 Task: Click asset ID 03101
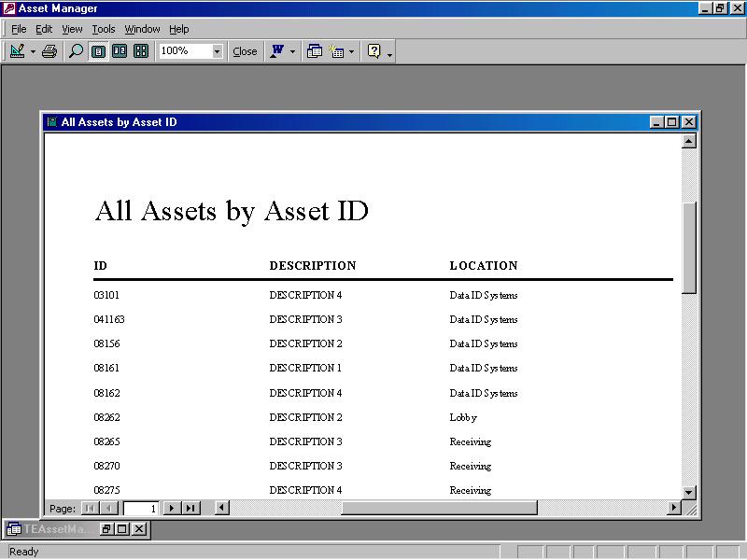click(x=106, y=295)
